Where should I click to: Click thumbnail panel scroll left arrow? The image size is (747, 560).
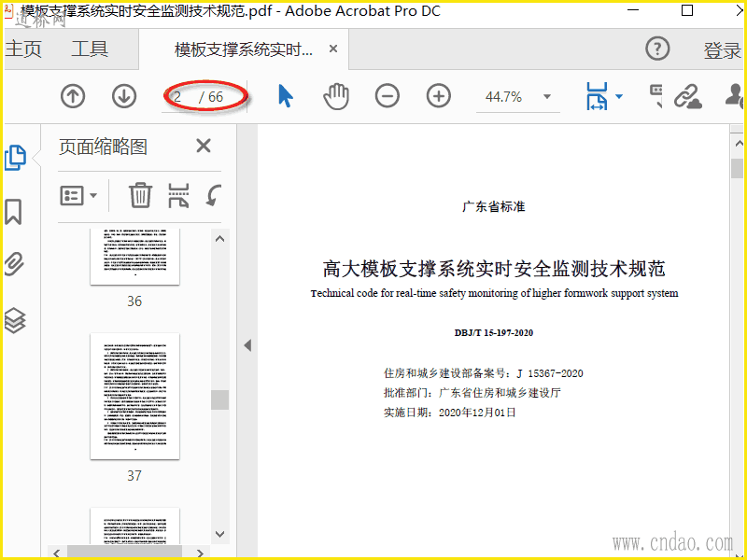(57, 553)
